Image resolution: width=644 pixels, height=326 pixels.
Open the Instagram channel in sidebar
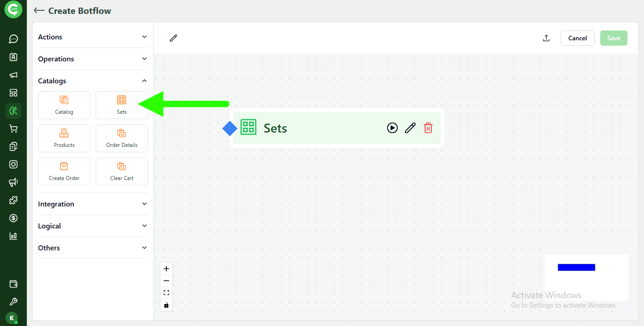coord(13,164)
